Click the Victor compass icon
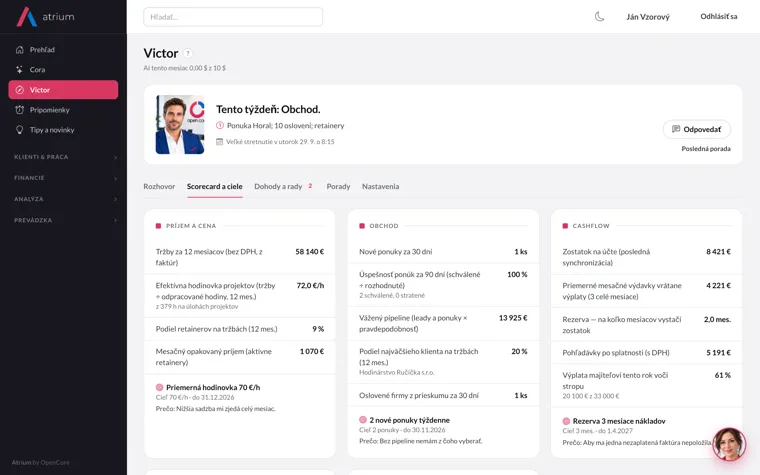The image size is (760, 475). pyautogui.click(x=19, y=90)
